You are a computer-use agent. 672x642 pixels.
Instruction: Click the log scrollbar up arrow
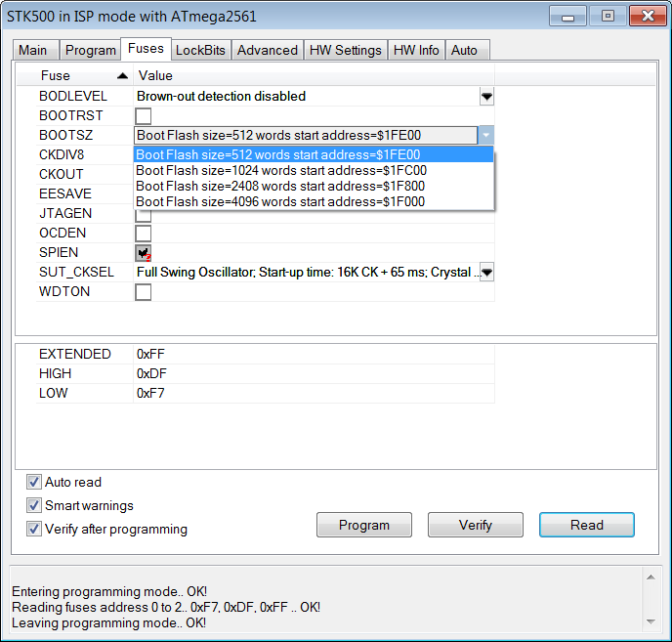coord(651,578)
